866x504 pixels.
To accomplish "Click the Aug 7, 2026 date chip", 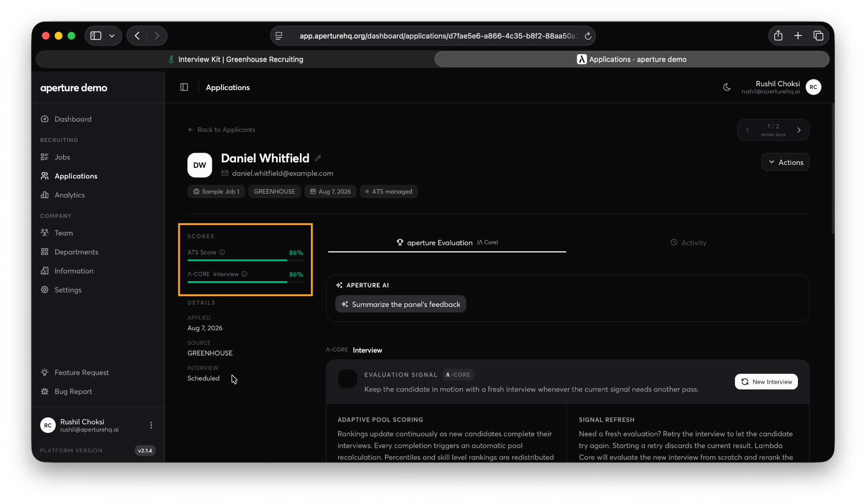I will [x=331, y=192].
